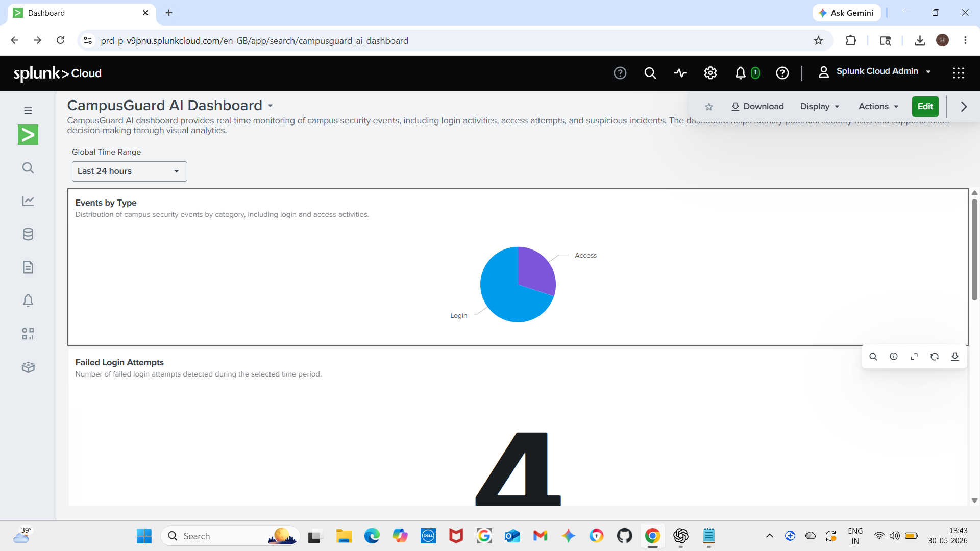Screen dimensions: 980x551
Task: Open panel search magnifier icon
Action: pyautogui.click(x=873, y=357)
